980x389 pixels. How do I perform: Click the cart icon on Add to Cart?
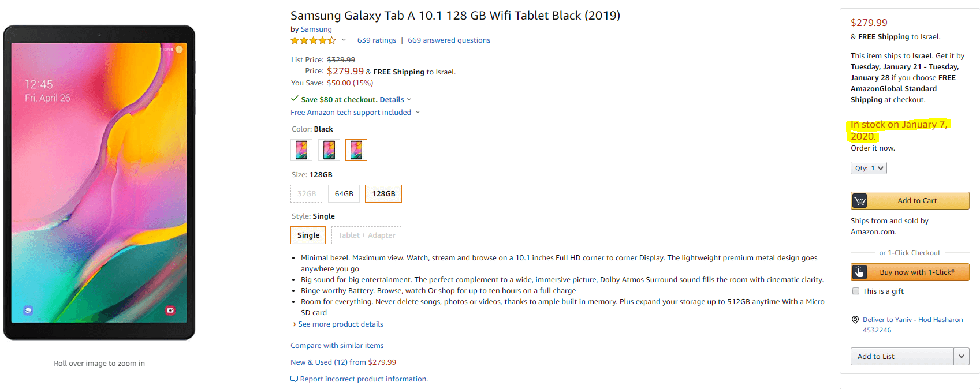(x=859, y=201)
